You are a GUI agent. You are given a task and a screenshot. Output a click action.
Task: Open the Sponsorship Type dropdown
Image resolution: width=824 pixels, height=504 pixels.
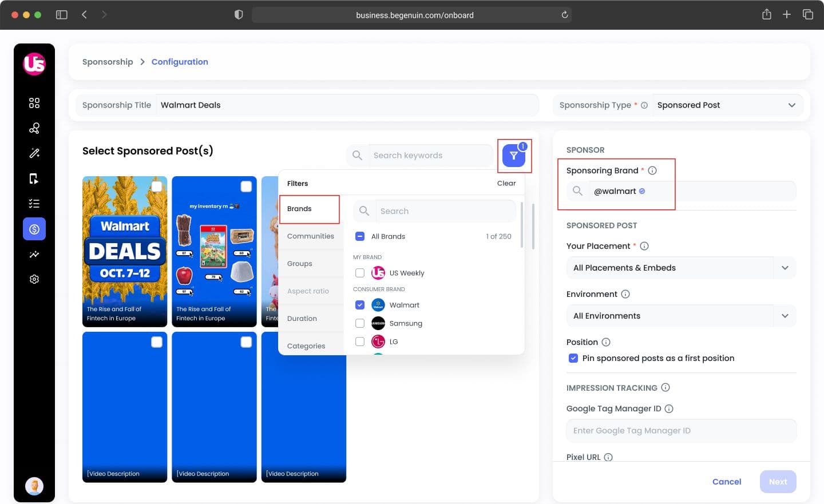727,105
